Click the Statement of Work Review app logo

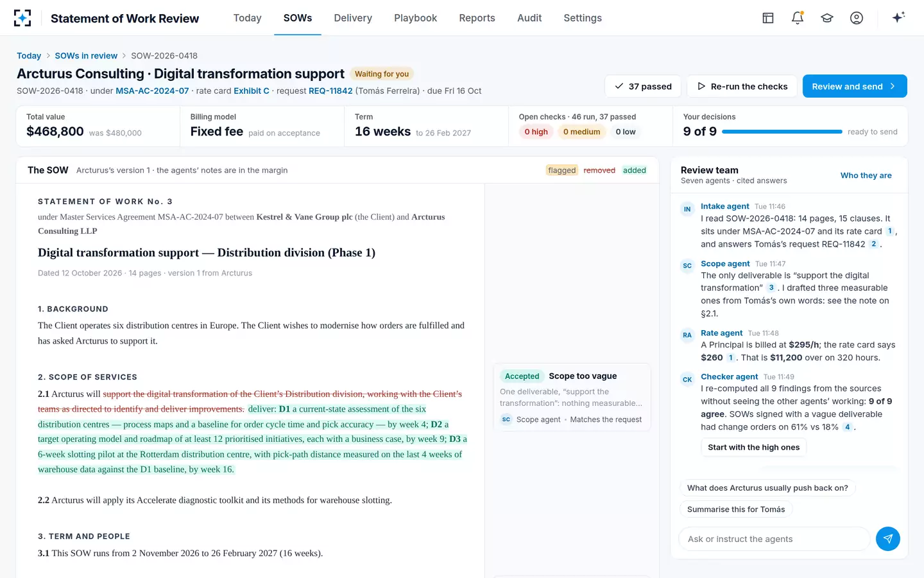tap(22, 18)
